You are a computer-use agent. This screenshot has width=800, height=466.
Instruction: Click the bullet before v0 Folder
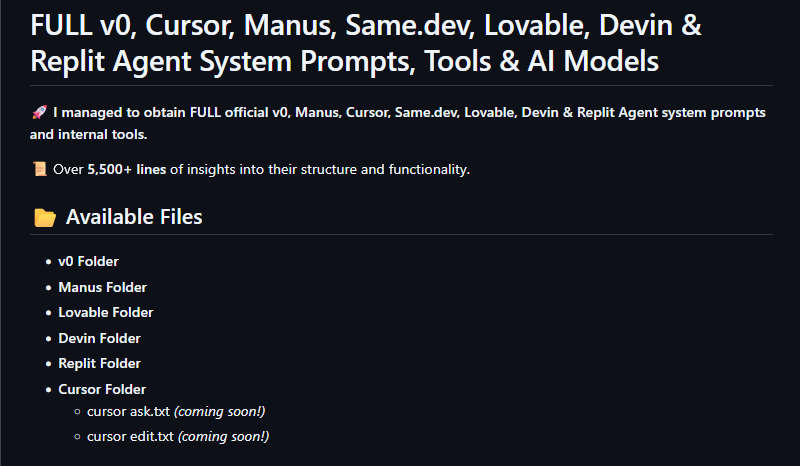tap(48, 262)
